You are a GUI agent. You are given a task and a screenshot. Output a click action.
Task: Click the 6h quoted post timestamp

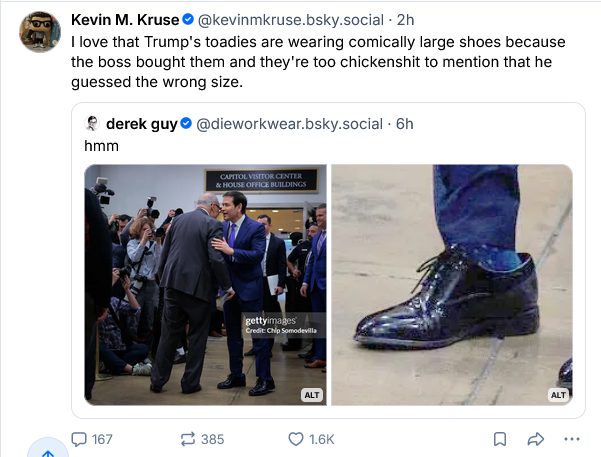pos(404,124)
